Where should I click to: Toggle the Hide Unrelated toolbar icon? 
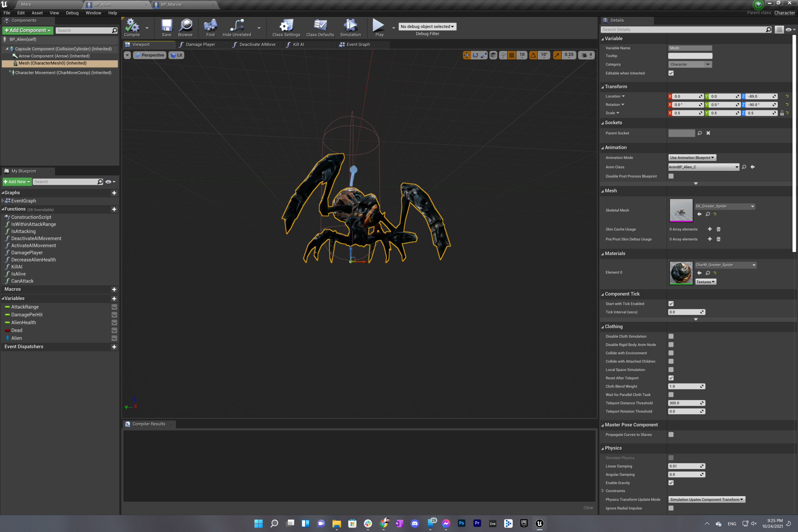pos(237,28)
